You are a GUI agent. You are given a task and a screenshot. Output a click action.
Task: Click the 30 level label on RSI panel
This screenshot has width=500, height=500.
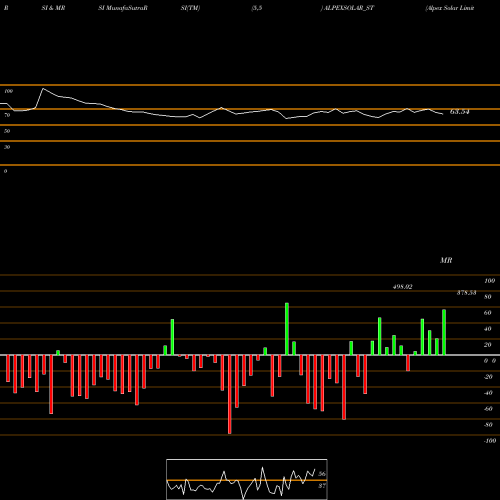point(7,147)
